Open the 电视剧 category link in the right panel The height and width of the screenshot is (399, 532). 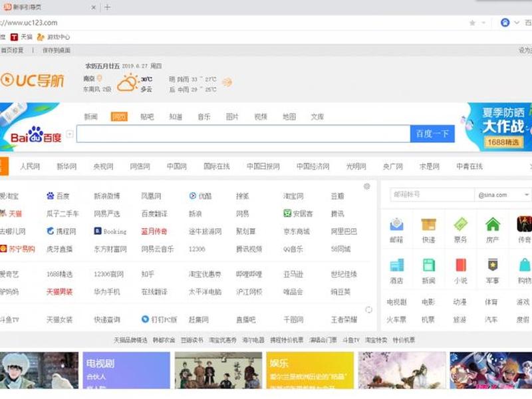[396, 302]
